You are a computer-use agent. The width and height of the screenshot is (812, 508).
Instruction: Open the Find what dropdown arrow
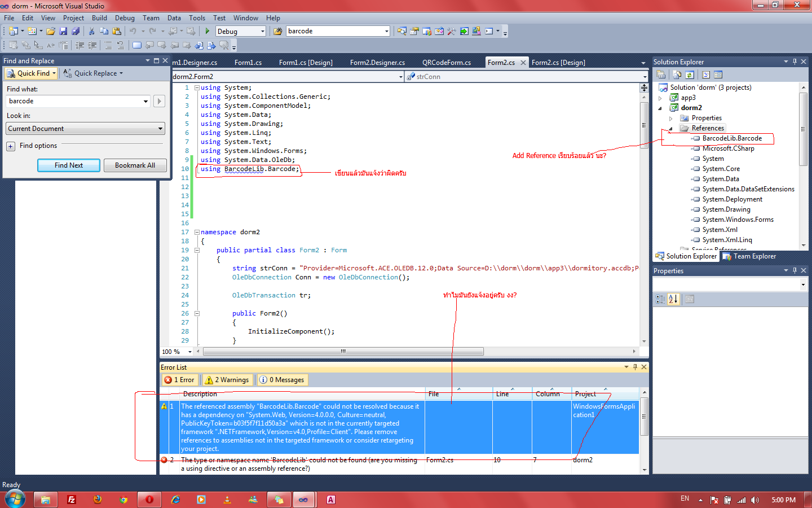[x=145, y=101]
